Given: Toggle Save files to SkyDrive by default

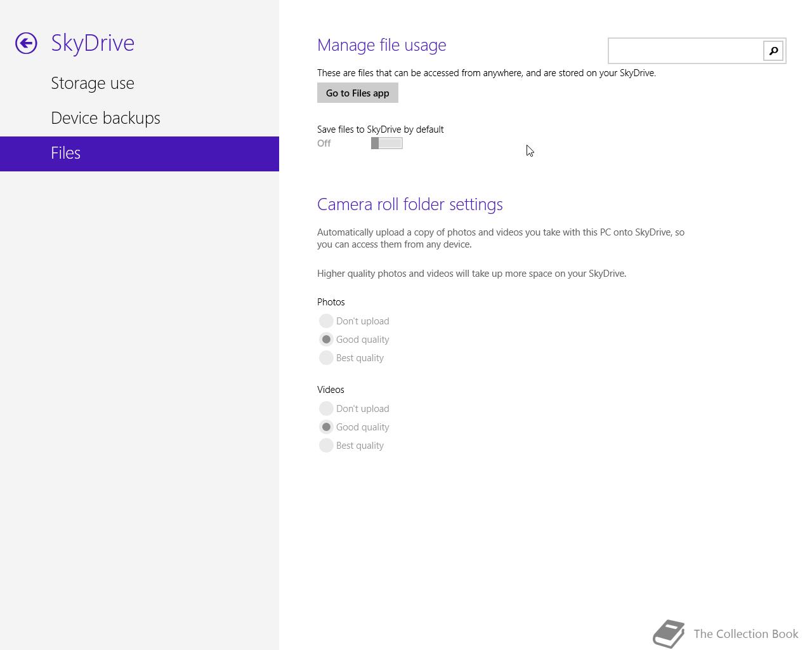Looking at the screenshot, I should click(387, 143).
